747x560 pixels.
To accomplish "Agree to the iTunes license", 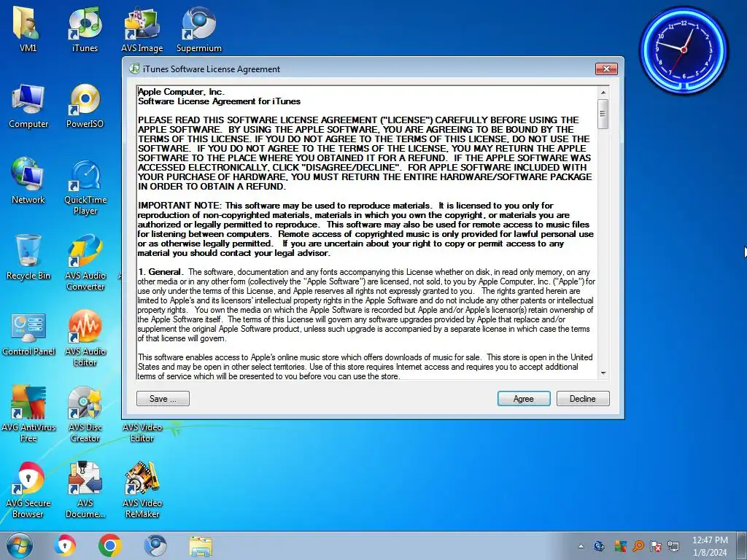I will point(524,399).
